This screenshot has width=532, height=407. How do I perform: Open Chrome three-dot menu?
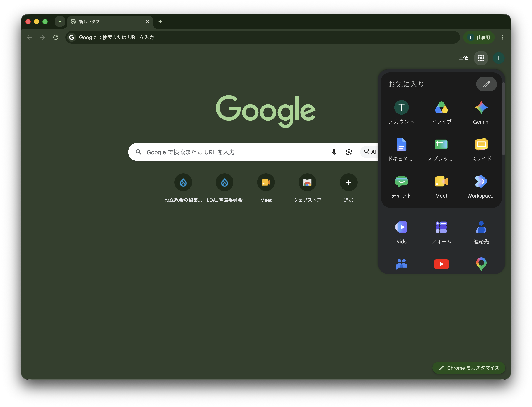tap(503, 37)
